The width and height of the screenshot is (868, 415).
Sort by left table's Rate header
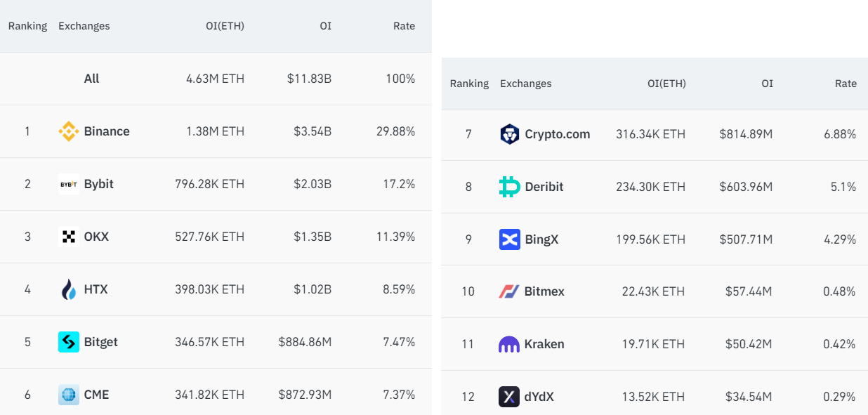tap(404, 26)
